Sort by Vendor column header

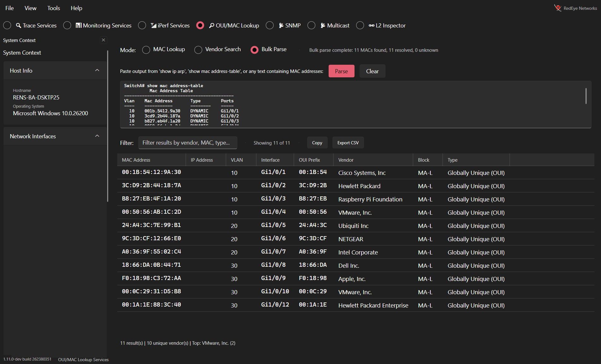[373, 160]
